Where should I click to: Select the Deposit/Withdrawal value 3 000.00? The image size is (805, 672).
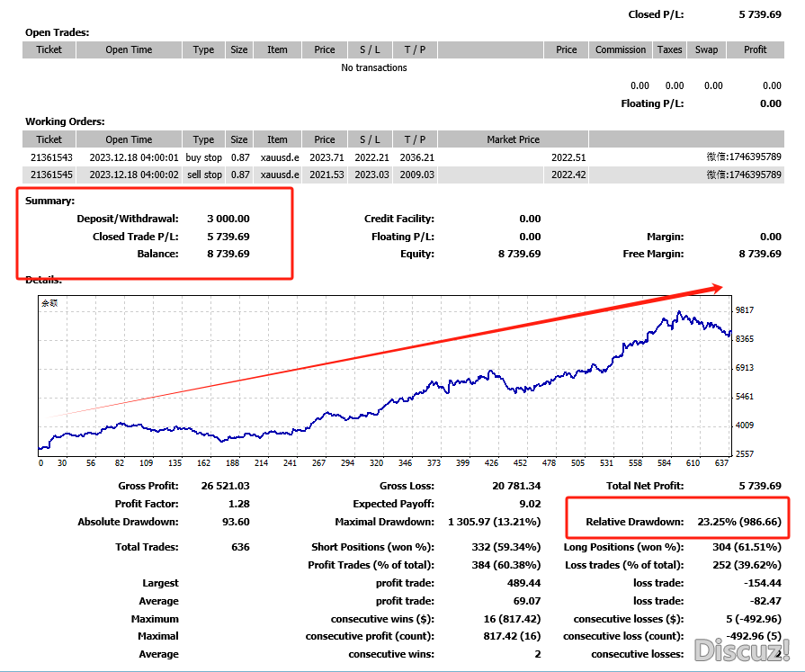click(228, 219)
